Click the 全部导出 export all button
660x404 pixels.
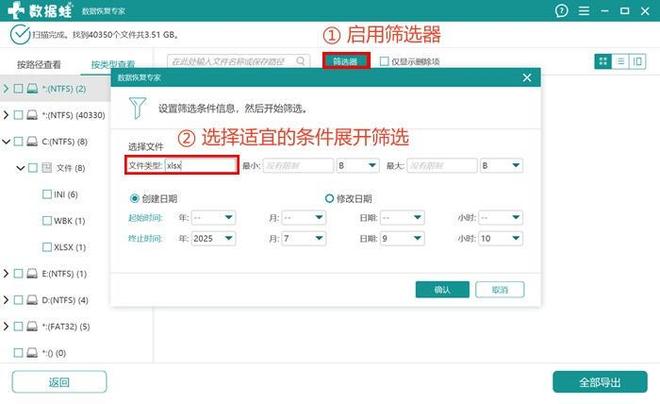[600, 382]
